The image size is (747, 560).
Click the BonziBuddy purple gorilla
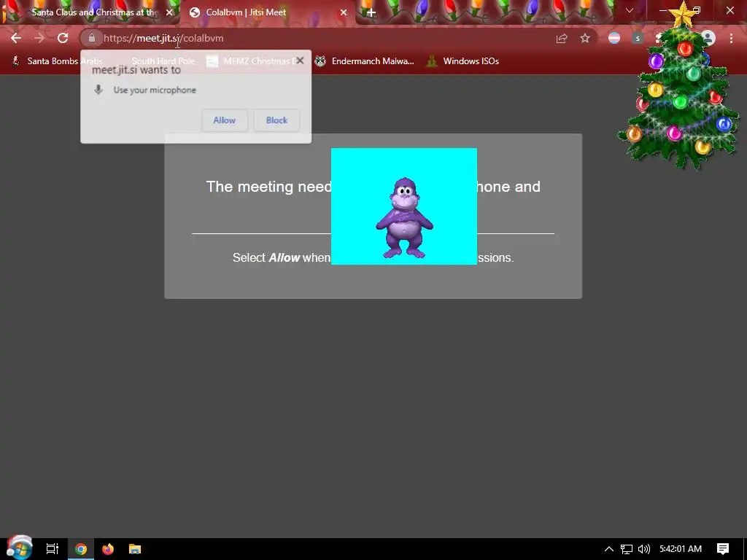pyautogui.click(x=404, y=218)
